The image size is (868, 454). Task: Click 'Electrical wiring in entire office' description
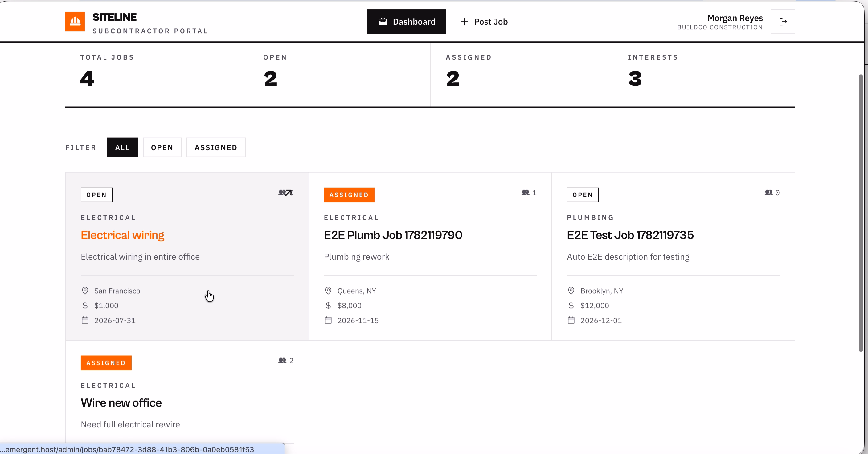click(140, 257)
